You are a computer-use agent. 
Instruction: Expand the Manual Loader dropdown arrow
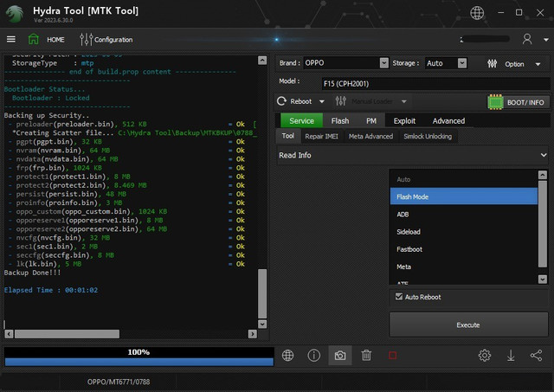[404, 102]
